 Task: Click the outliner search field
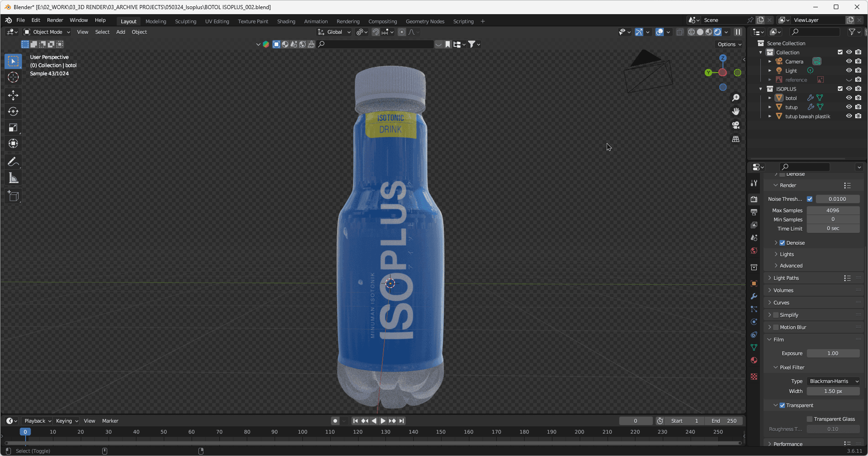(x=815, y=32)
